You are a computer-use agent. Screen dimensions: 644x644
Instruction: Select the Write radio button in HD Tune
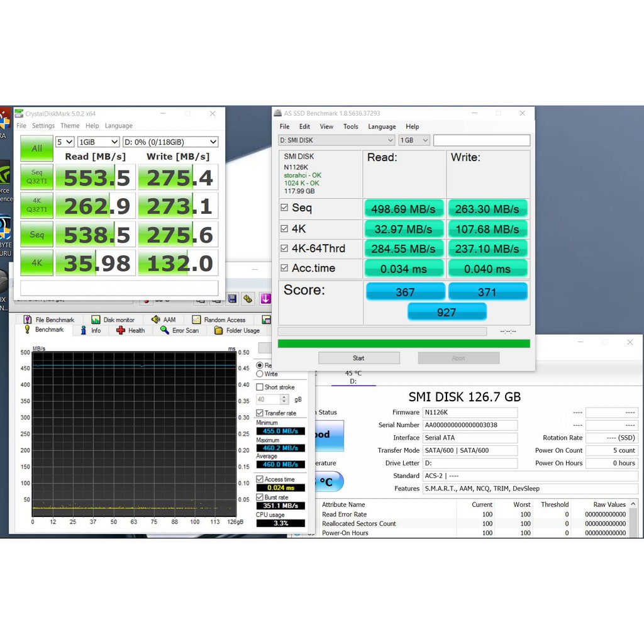click(x=260, y=374)
